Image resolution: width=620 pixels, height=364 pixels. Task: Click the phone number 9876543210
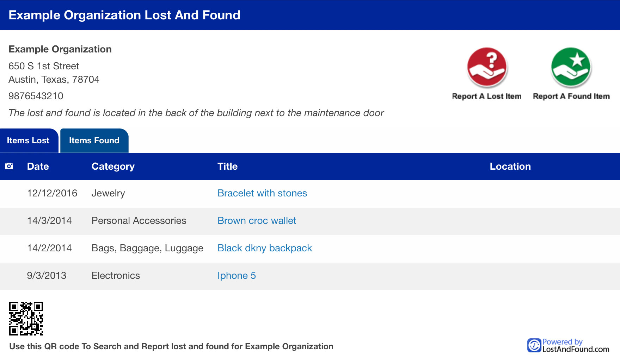(x=36, y=96)
